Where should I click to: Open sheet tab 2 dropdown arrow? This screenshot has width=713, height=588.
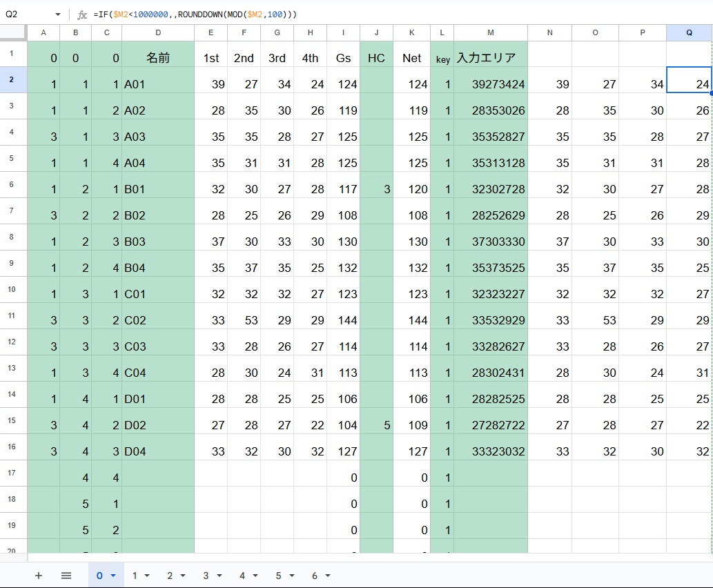coord(183,576)
